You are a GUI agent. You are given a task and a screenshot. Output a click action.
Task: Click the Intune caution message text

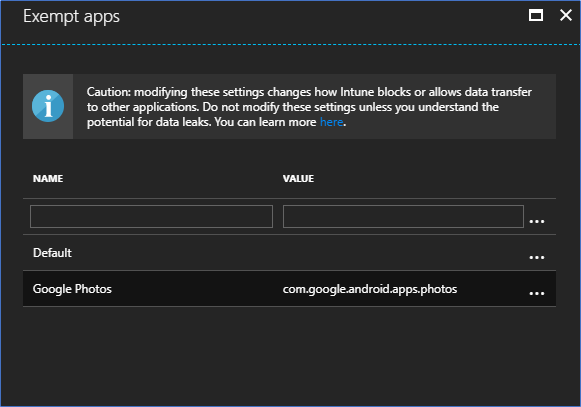coord(309,107)
